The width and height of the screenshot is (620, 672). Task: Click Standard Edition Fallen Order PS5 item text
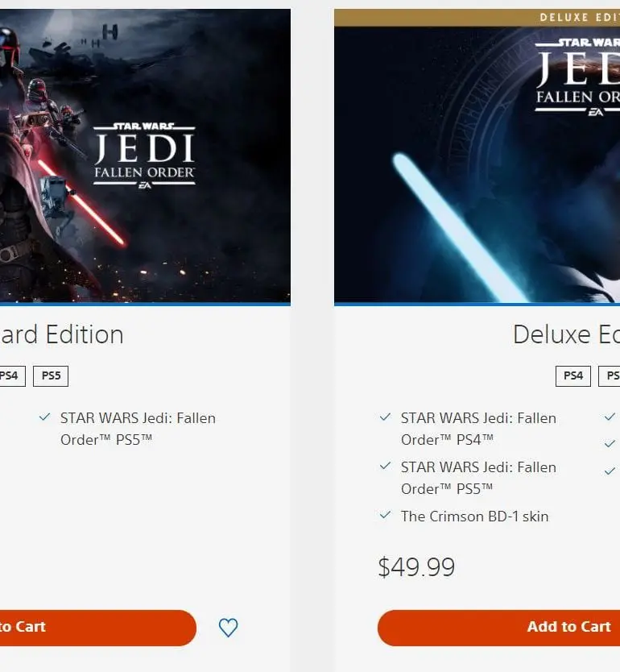[x=138, y=429]
